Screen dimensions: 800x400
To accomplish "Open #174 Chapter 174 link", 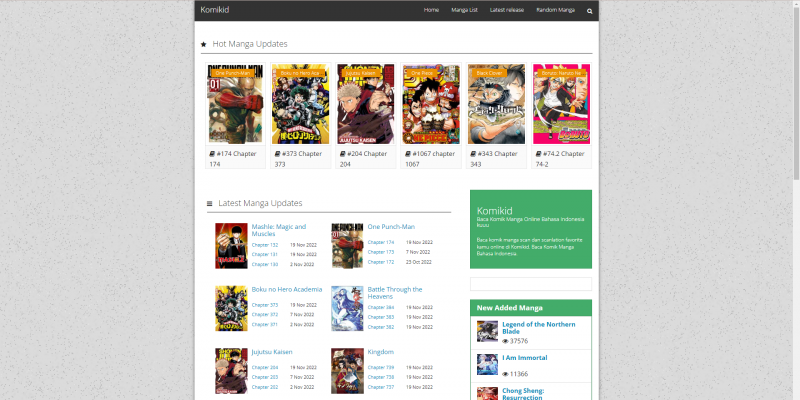I will point(233,159).
